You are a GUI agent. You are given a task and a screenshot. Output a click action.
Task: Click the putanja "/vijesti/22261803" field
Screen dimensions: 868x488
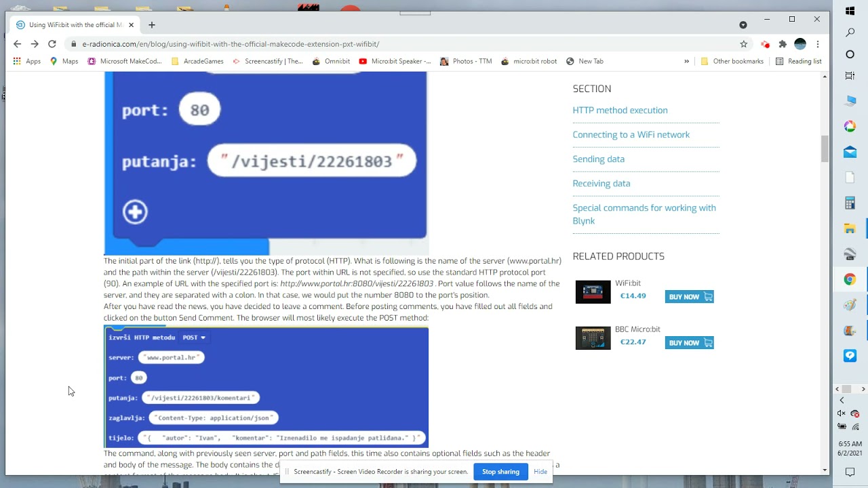pos(312,161)
